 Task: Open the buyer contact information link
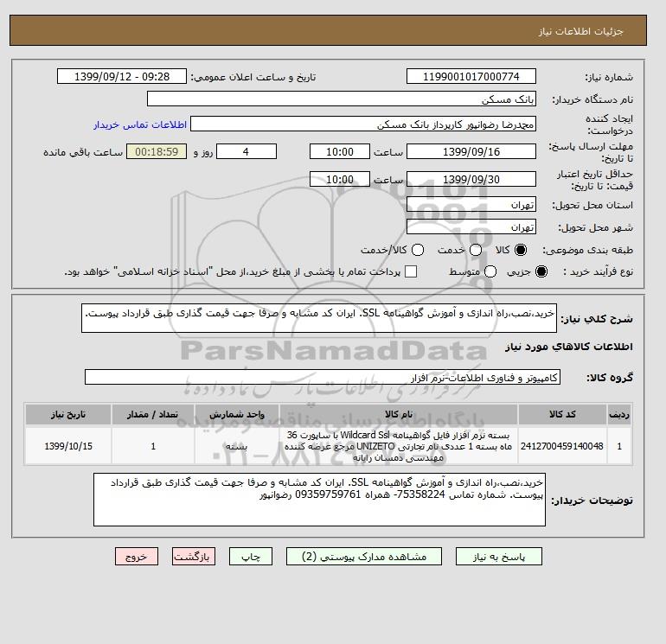(x=140, y=124)
